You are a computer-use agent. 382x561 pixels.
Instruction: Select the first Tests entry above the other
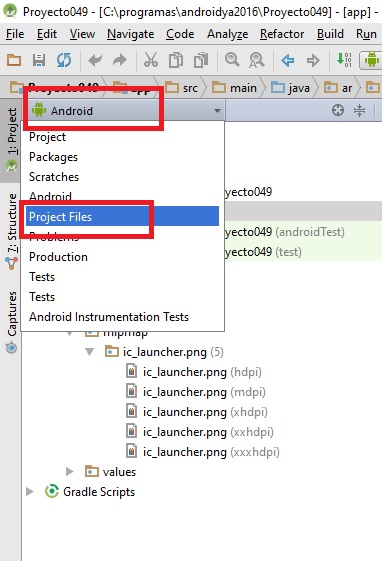pos(122,277)
